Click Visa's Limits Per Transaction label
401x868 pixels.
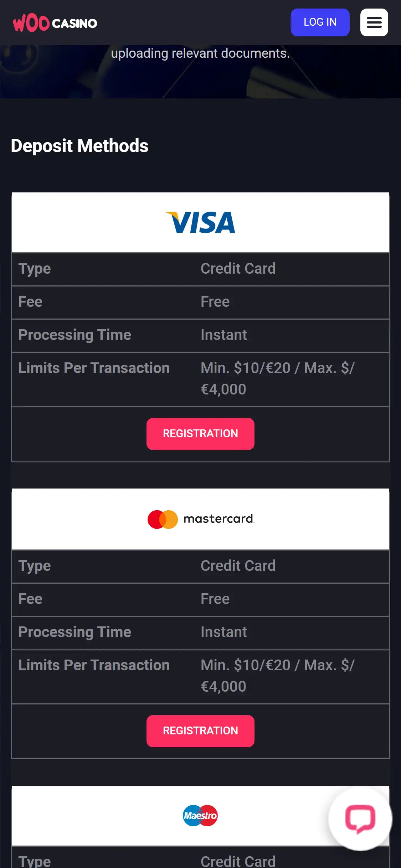pyautogui.click(x=94, y=368)
